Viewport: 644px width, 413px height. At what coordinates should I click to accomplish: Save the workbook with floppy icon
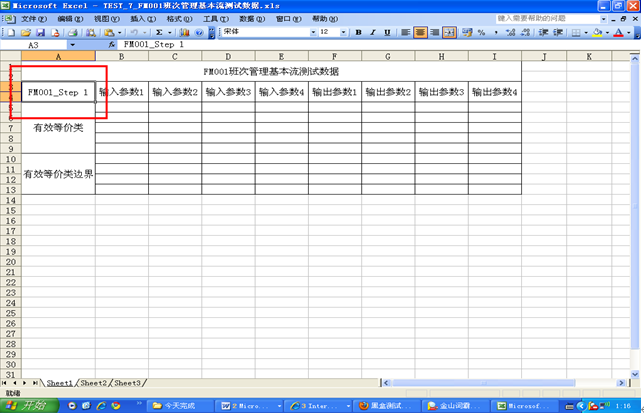[40, 32]
